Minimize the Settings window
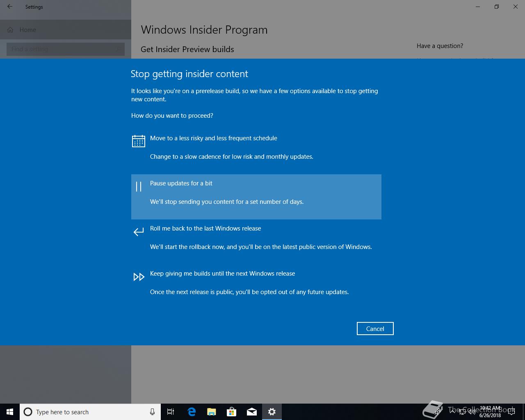Viewport: 525px width, 420px height. pos(478,7)
